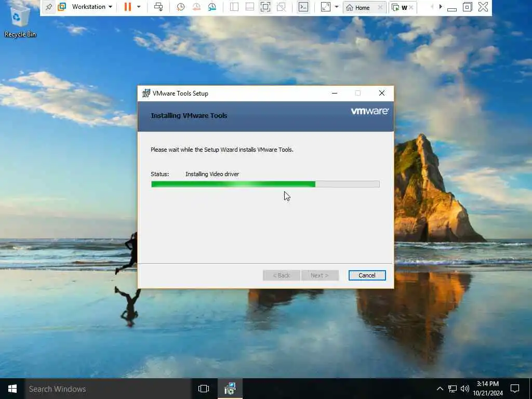Show hidden system tray icons
This screenshot has height=399, width=532.
coord(440,389)
